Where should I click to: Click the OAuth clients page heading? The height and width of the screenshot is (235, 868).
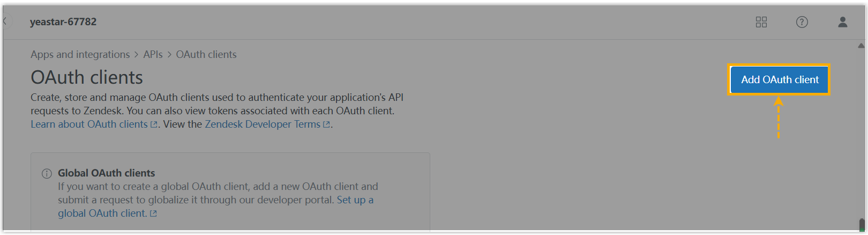click(87, 78)
